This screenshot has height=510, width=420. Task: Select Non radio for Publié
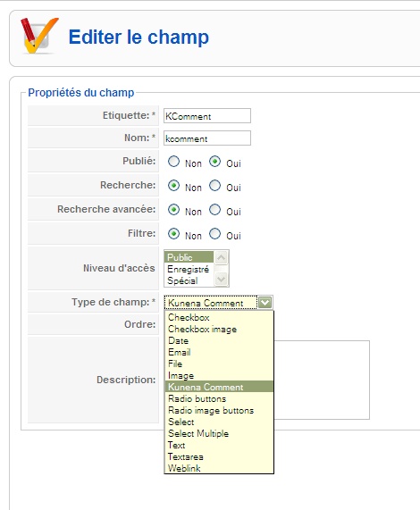click(x=173, y=162)
